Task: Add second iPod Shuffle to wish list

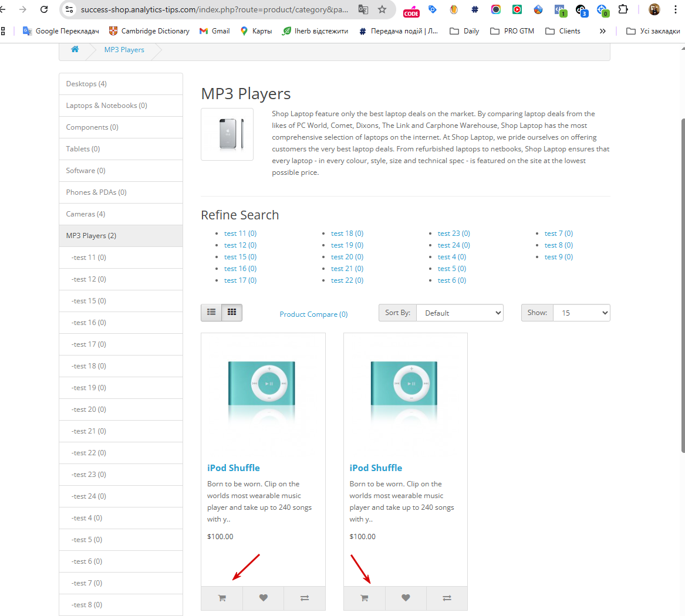Action: [x=406, y=598]
